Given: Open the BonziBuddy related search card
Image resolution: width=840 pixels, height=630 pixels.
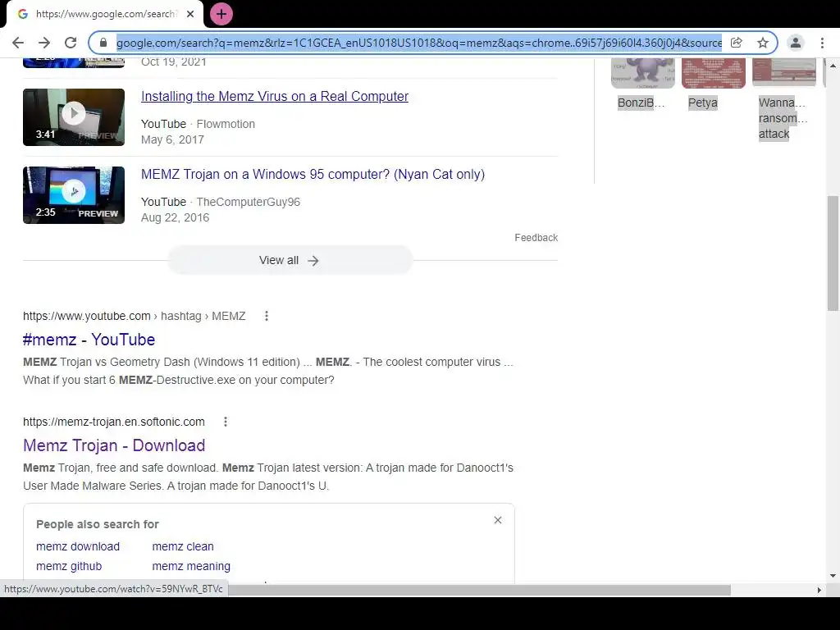Looking at the screenshot, I should click(x=642, y=84).
